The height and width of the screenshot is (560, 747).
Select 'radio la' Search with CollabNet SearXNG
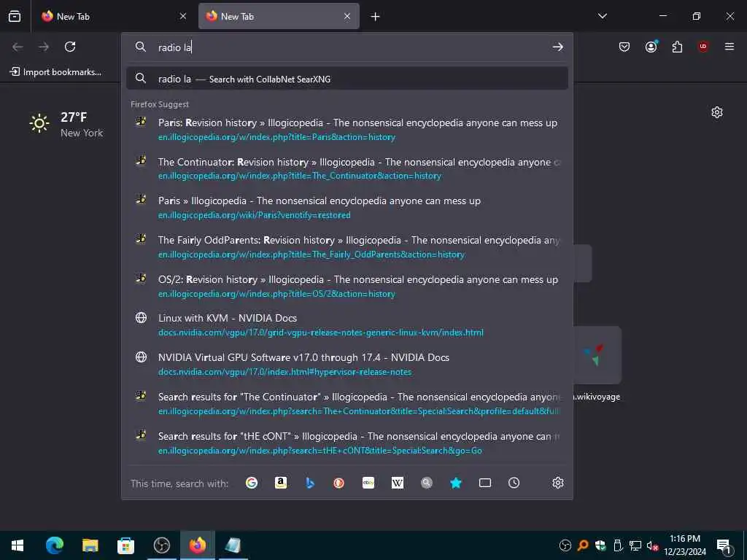[347, 79]
